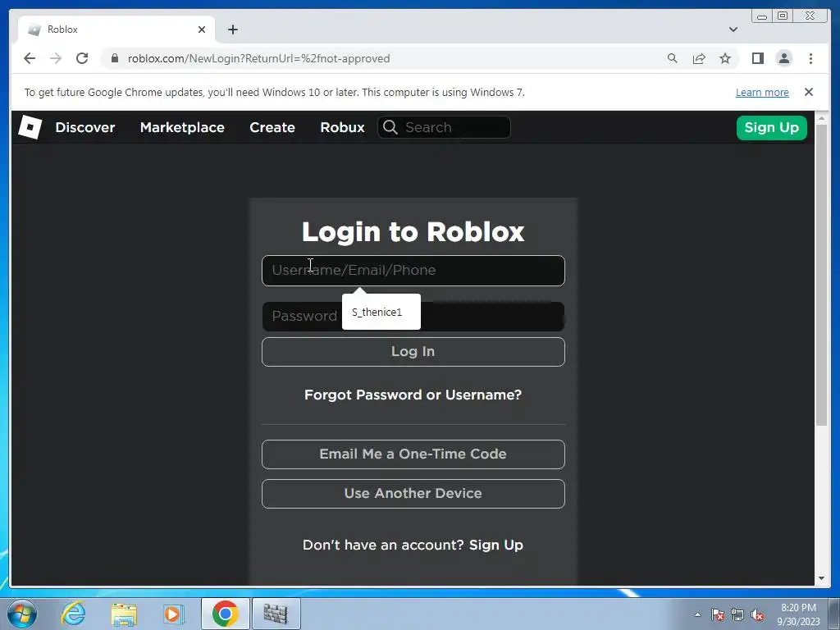Follow the Sign Up link below the form
Viewport: 840px width, 630px height.
pyautogui.click(x=496, y=545)
